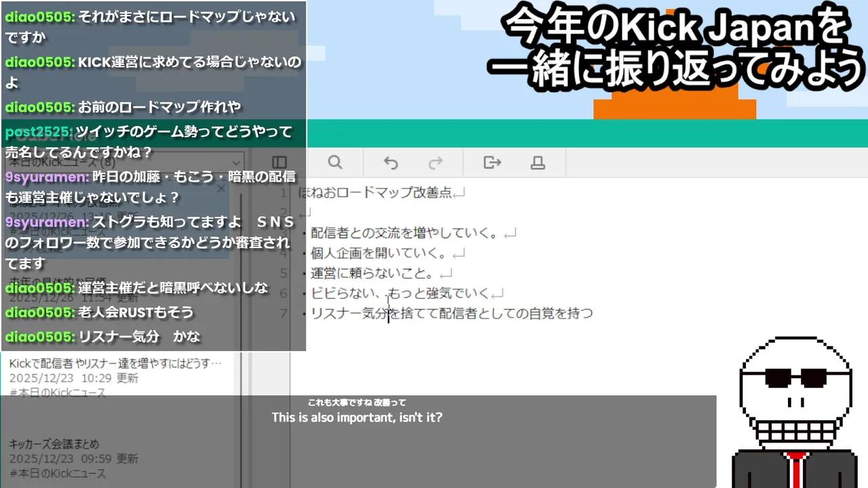The height and width of the screenshot is (488, 868).
Task: Undo with the left curved arrow
Action: (x=391, y=163)
